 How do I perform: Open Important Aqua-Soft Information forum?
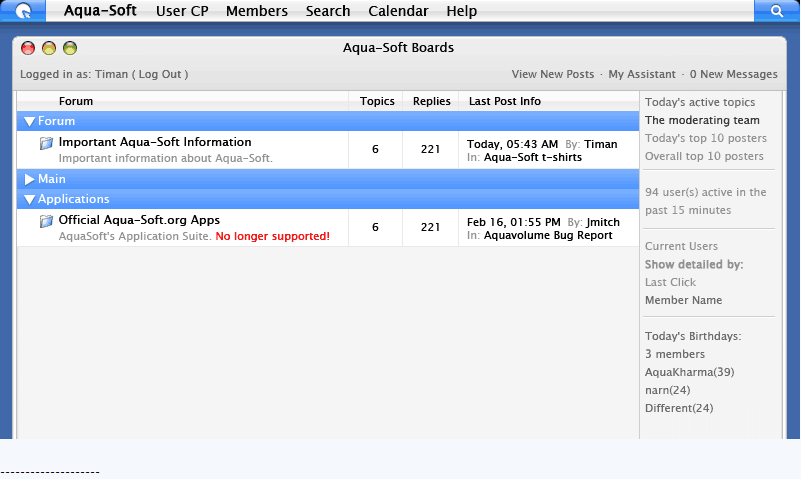155,142
